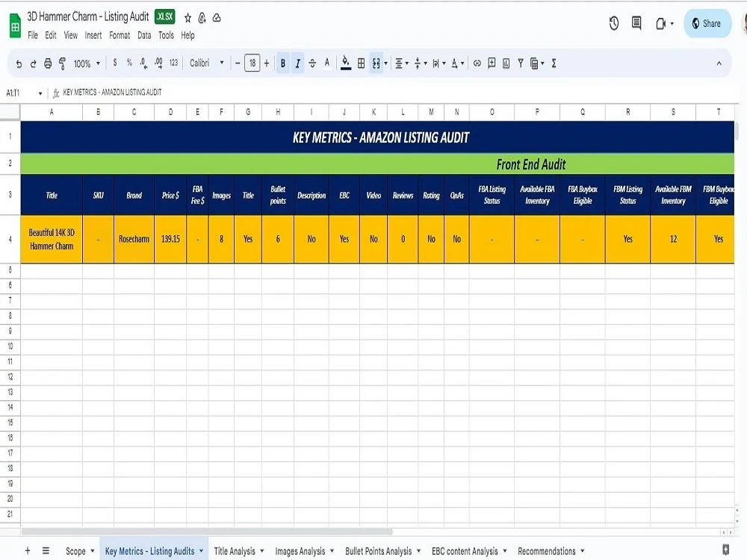This screenshot has width=747, height=560.
Task: Click the Insert chart icon
Action: click(506, 63)
